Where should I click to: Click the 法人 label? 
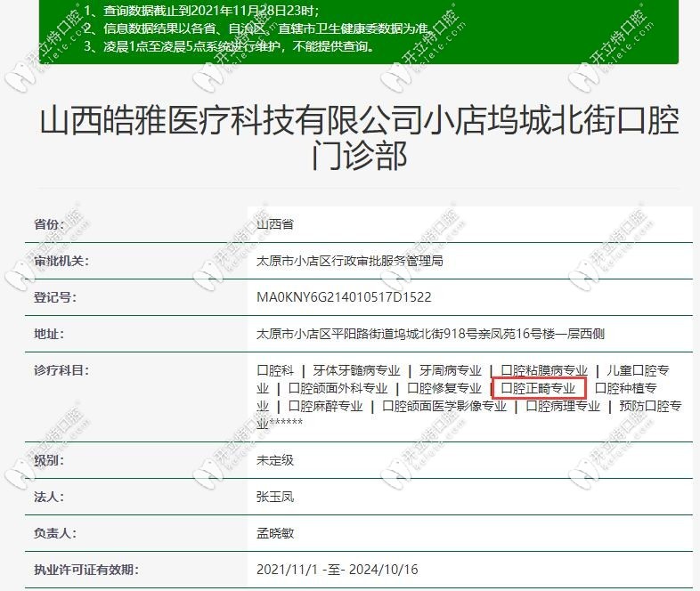[49, 497]
